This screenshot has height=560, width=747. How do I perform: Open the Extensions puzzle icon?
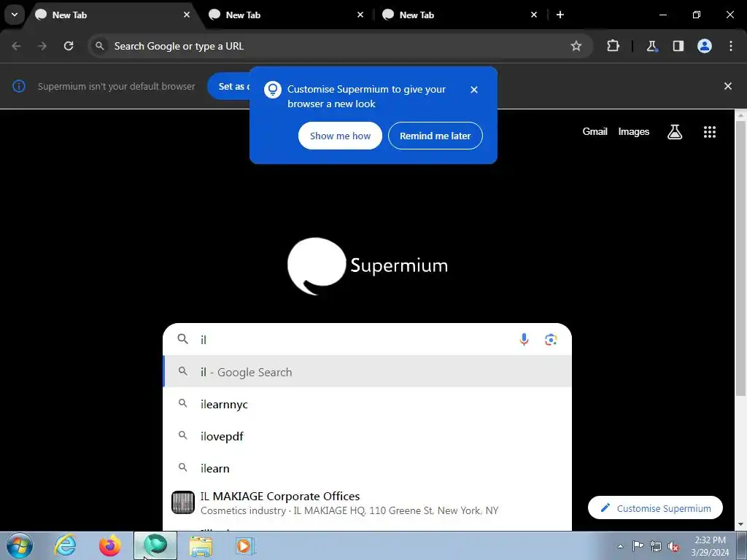pos(613,46)
